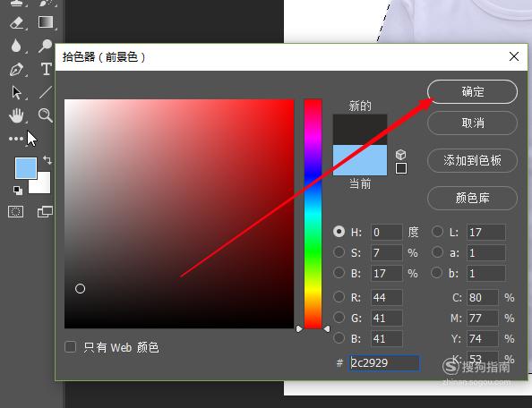Select the Gradient tool
Screen dimensions: 532x408
coord(46,22)
